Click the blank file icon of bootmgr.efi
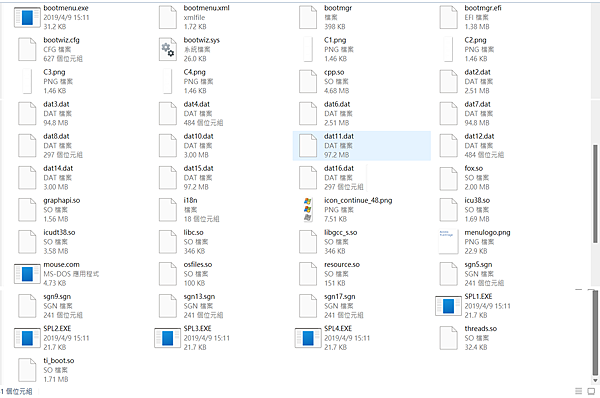 (x=448, y=18)
